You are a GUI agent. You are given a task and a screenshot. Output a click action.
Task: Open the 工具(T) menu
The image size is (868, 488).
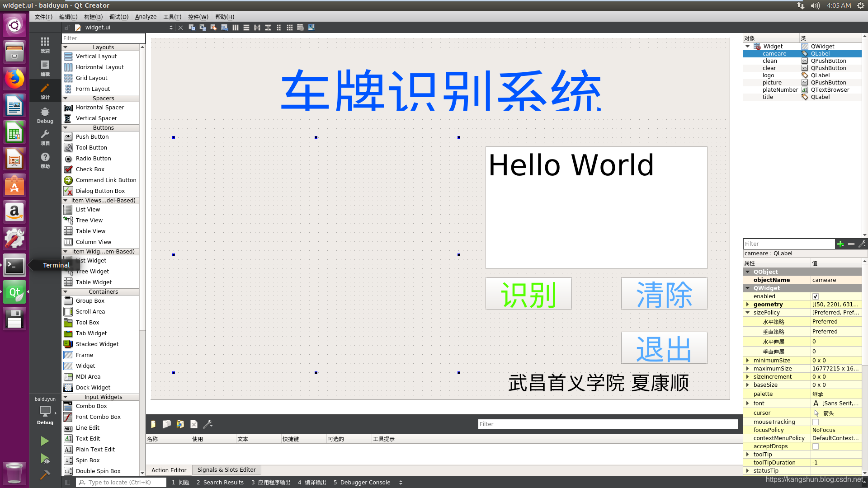click(x=172, y=17)
